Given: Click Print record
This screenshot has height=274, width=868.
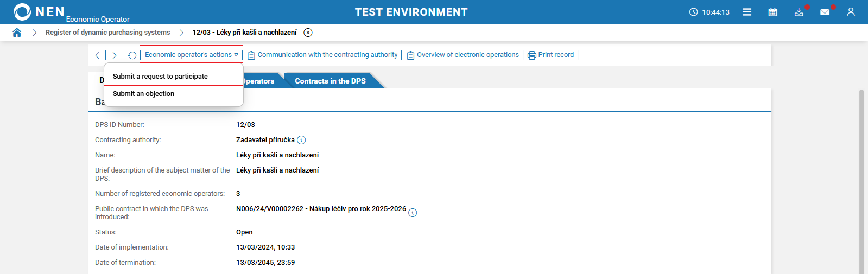Looking at the screenshot, I should coord(555,55).
